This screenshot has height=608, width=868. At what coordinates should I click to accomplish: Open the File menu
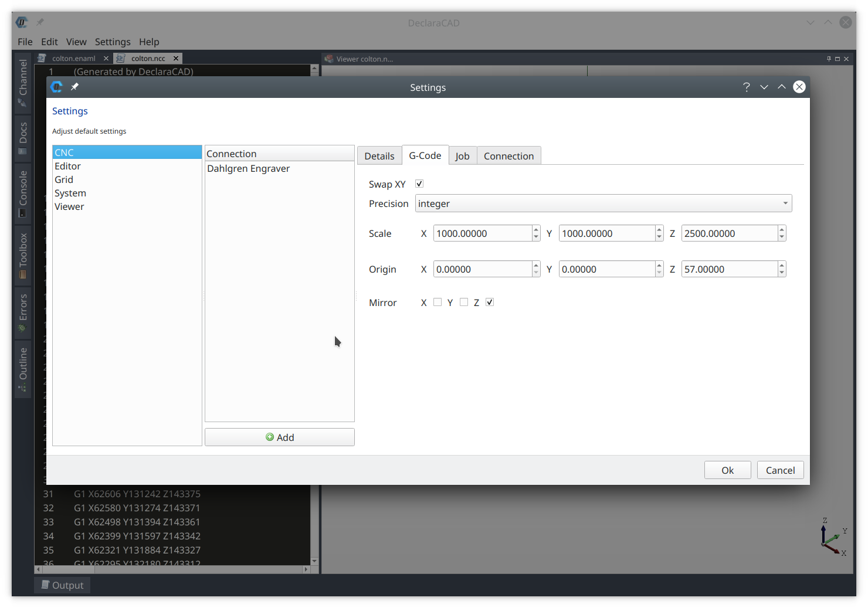click(x=25, y=42)
